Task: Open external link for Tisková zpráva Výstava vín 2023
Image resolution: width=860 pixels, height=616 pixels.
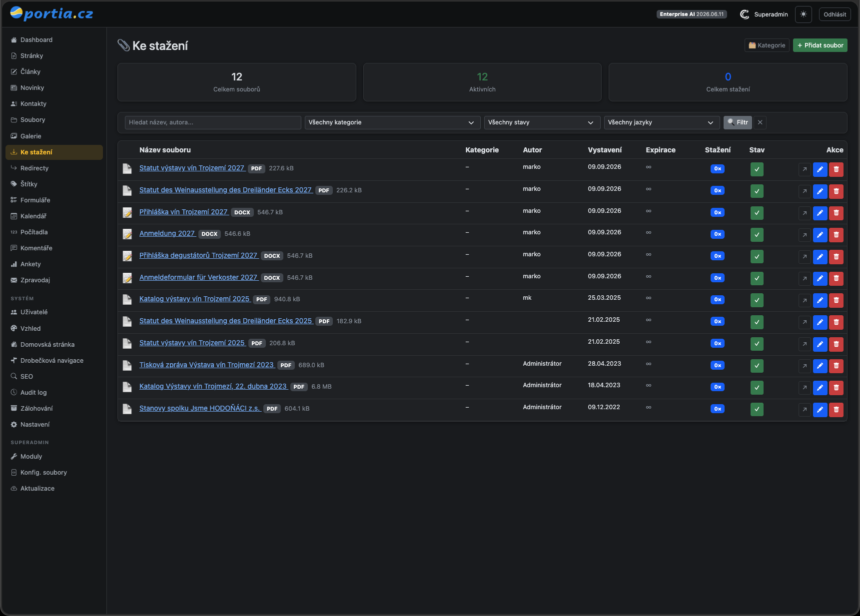Action: point(805,366)
